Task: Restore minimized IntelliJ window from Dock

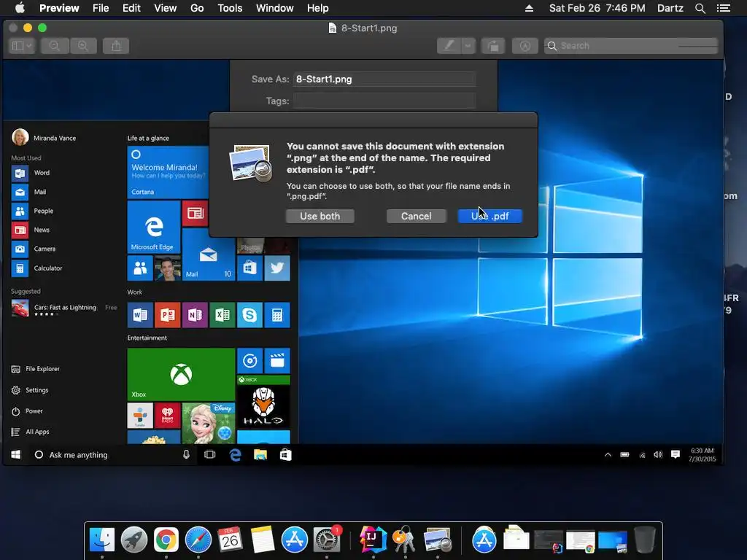Action: (549, 542)
